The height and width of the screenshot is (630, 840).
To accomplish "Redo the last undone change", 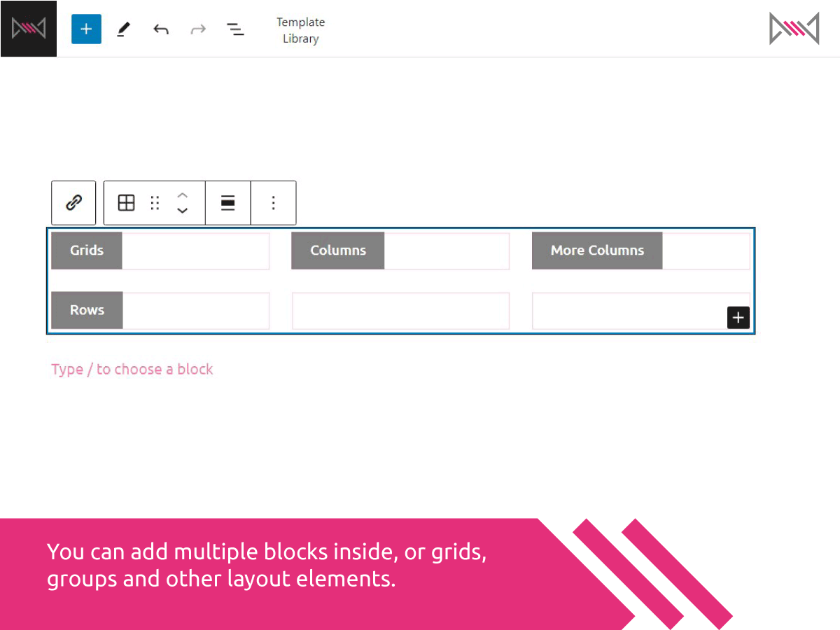I will [198, 29].
